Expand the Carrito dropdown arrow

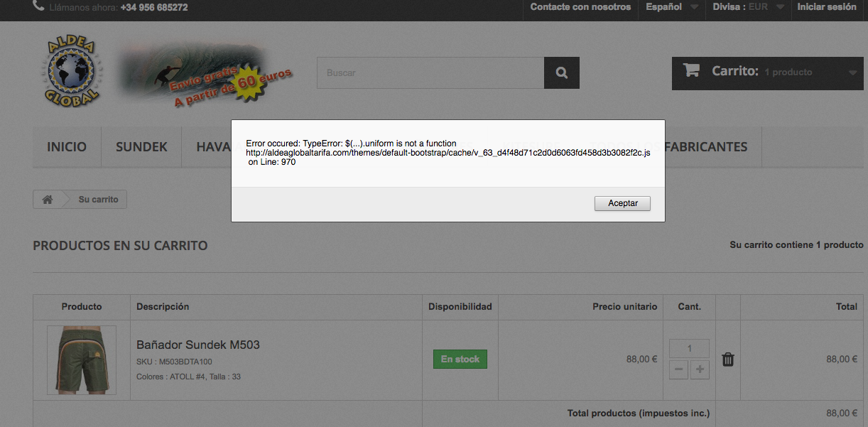[x=853, y=72]
